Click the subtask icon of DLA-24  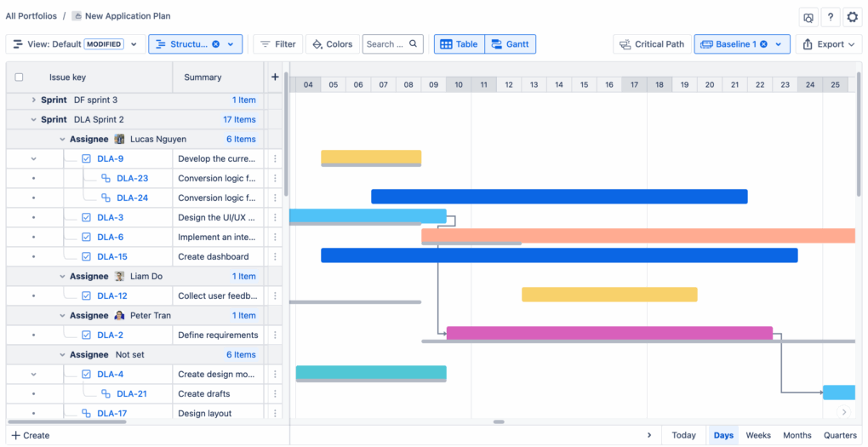pos(106,198)
